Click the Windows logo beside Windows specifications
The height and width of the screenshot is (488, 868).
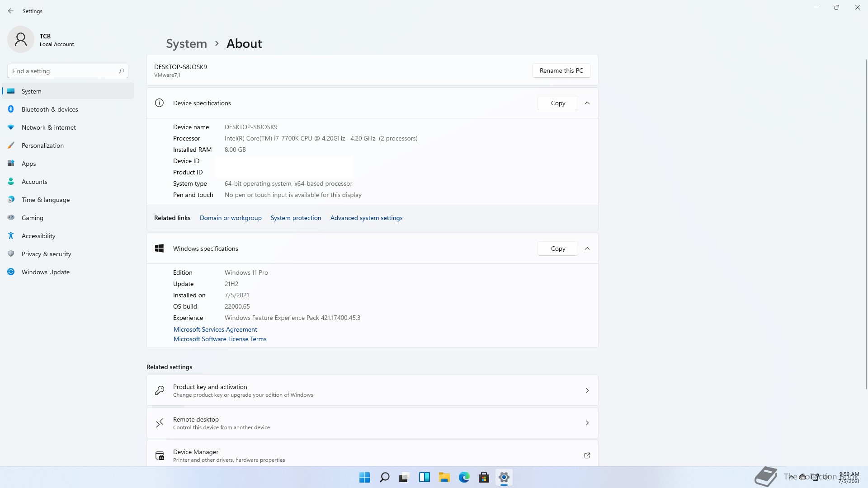[x=159, y=249]
